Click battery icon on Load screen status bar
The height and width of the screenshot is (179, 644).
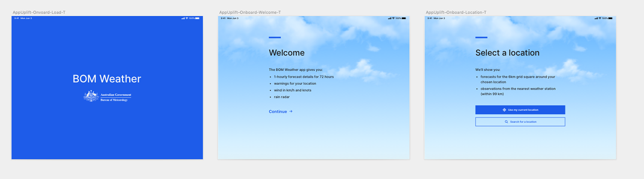pos(197,18)
